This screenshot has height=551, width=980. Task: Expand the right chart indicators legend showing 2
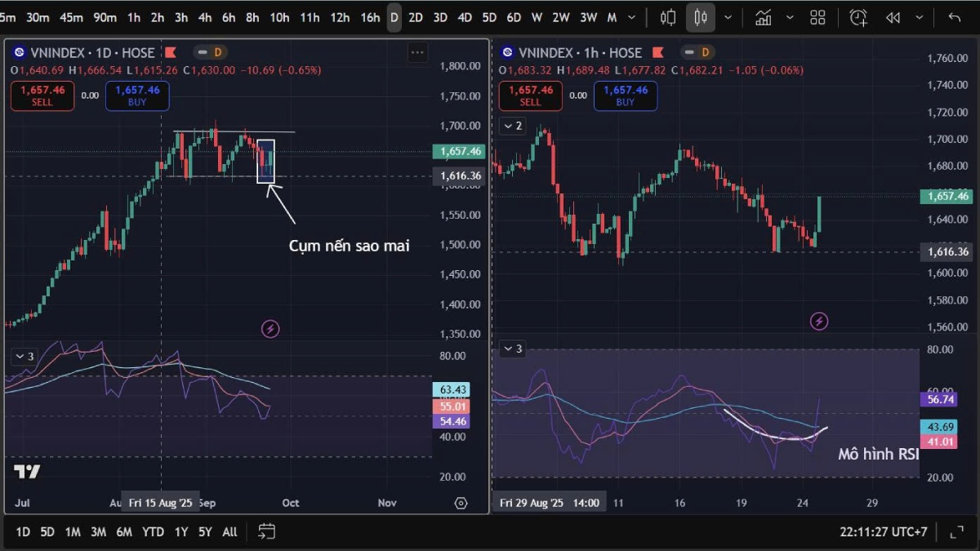(x=512, y=126)
